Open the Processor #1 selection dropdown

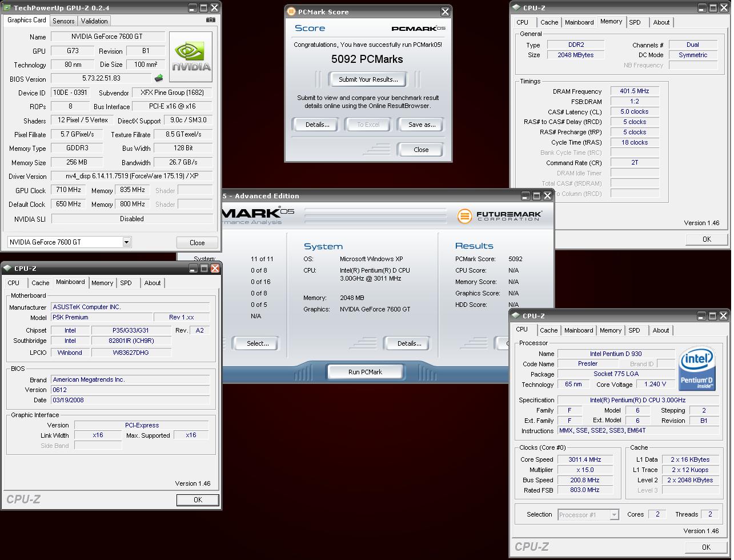click(614, 515)
